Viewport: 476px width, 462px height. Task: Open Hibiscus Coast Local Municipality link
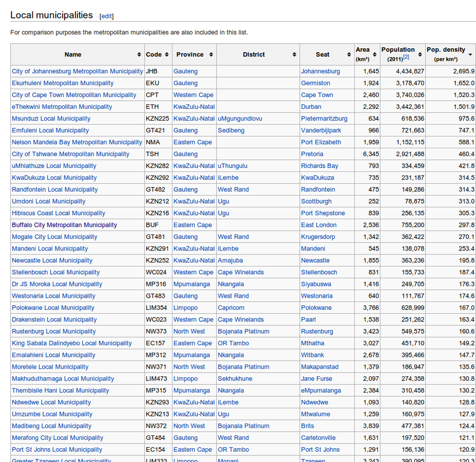(59, 214)
